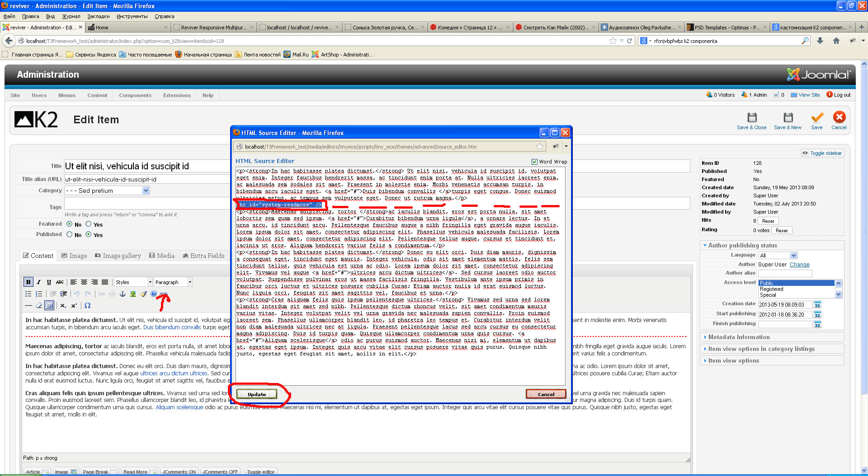Click the Save & Close floppy icon
This screenshot has width=868, height=476.
[752, 118]
